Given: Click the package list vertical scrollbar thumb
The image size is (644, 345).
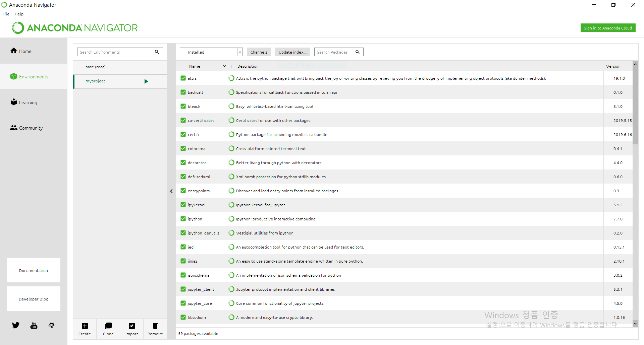Looking at the screenshot, I should (635, 106).
